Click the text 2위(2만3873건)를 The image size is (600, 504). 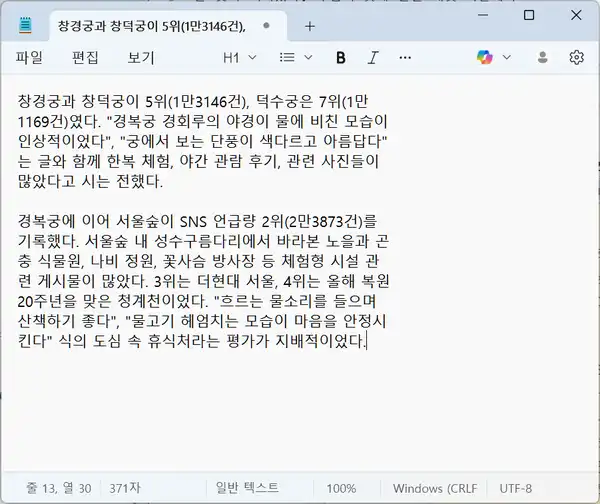tap(320, 221)
